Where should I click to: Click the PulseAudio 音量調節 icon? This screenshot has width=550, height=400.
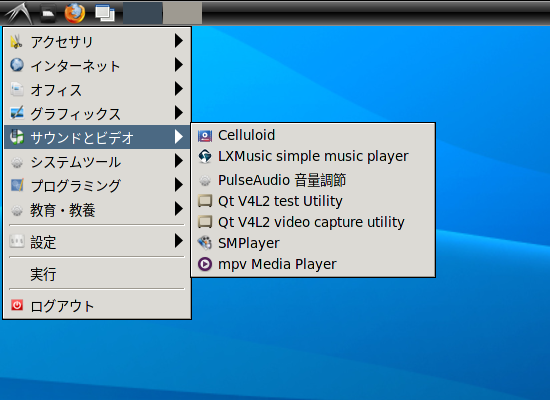click(205, 180)
